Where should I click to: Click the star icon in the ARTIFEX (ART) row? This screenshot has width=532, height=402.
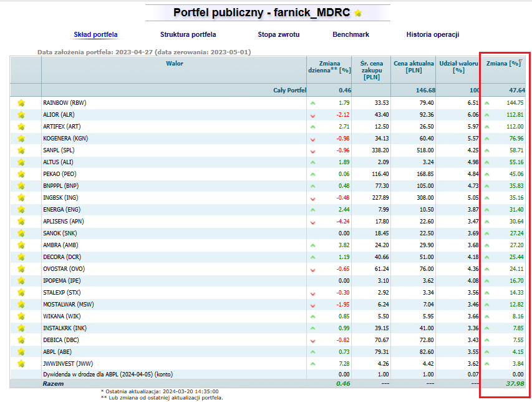point(21,127)
